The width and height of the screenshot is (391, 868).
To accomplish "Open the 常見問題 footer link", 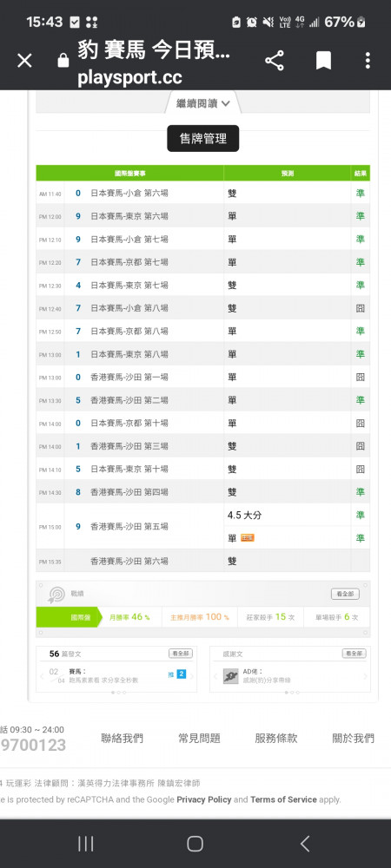I will (199, 738).
